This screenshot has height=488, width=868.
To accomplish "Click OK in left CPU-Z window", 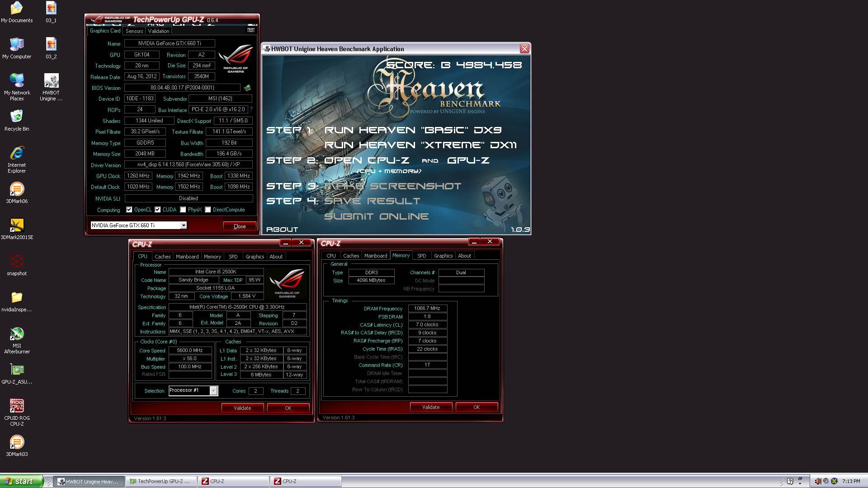I will [288, 408].
